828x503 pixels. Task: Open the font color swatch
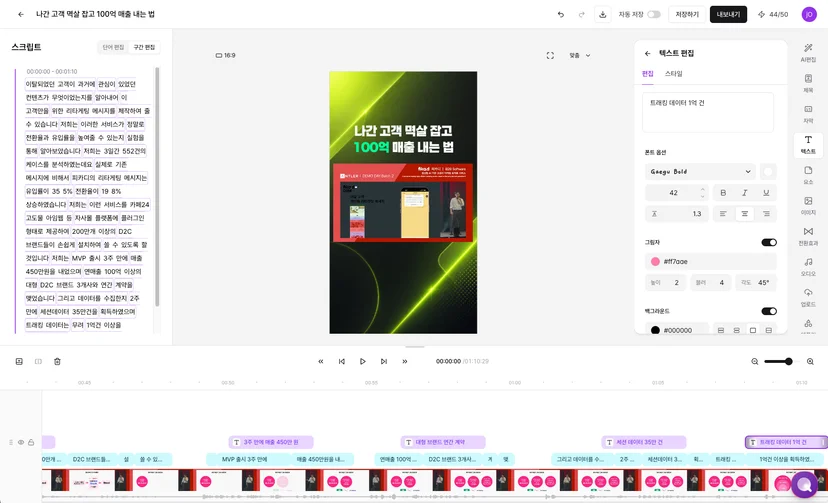coord(768,172)
